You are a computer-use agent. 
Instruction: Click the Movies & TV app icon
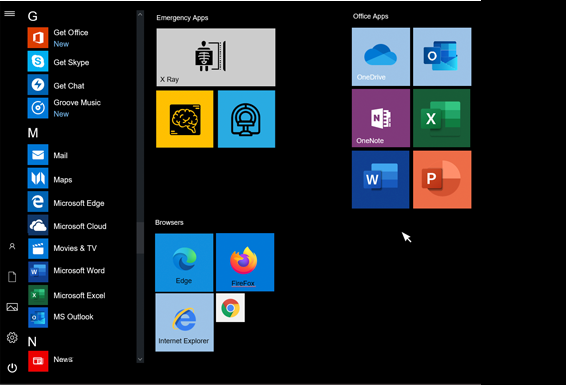tap(38, 249)
